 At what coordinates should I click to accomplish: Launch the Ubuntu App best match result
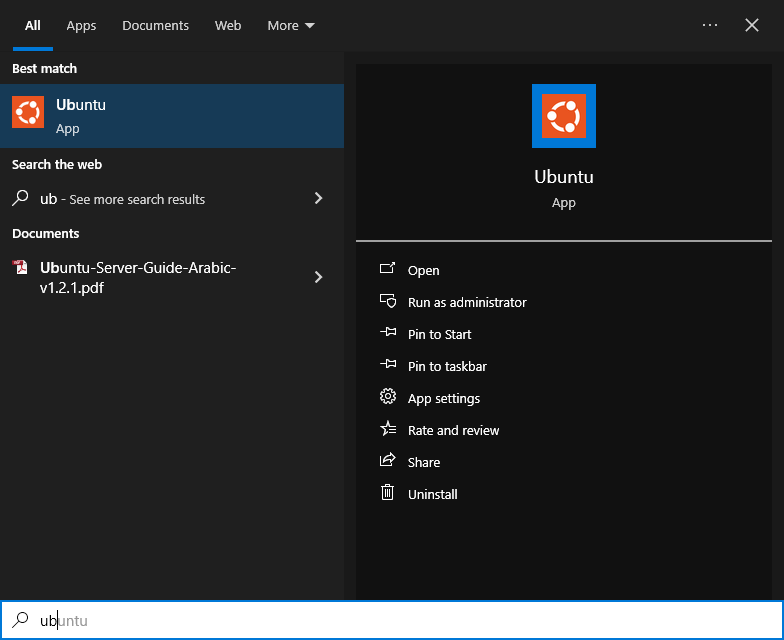172,116
